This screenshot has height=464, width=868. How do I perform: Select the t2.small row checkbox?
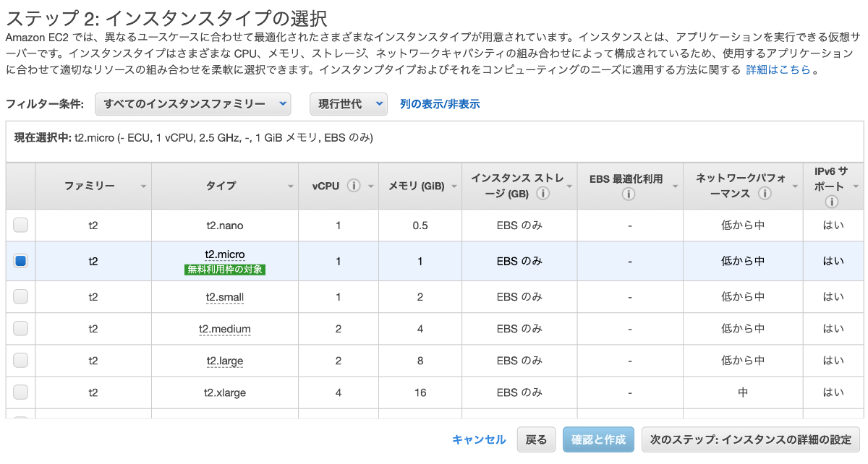[x=21, y=296]
